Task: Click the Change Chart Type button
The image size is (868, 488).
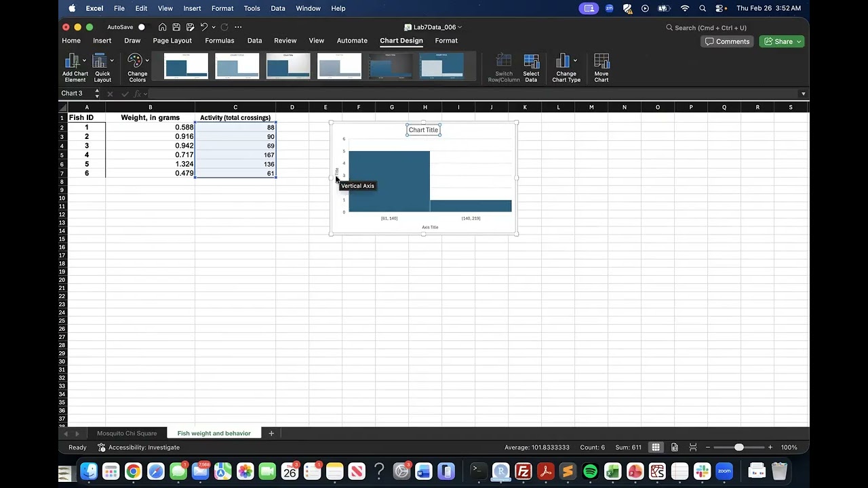Action: click(566, 68)
